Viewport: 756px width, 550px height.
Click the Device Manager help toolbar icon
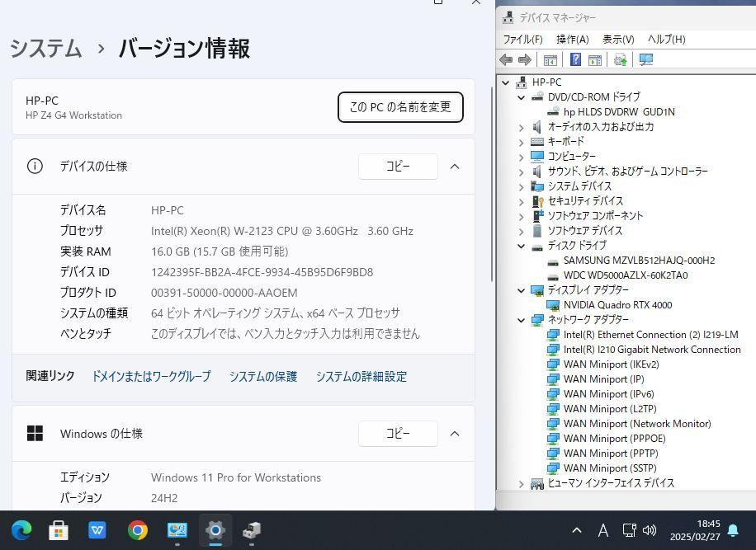click(x=575, y=59)
